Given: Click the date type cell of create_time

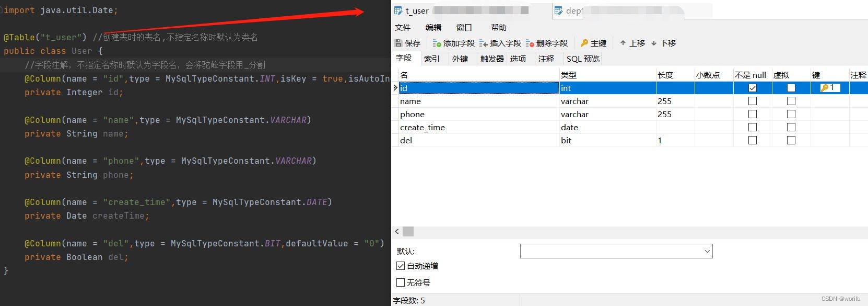Looking at the screenshot, I should (607, 127).
